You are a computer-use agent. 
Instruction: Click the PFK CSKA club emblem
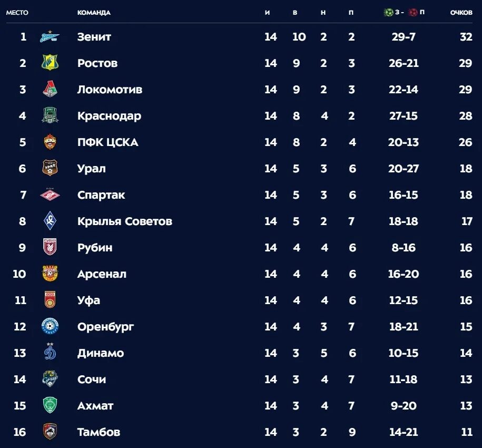(x=50, y=142)
